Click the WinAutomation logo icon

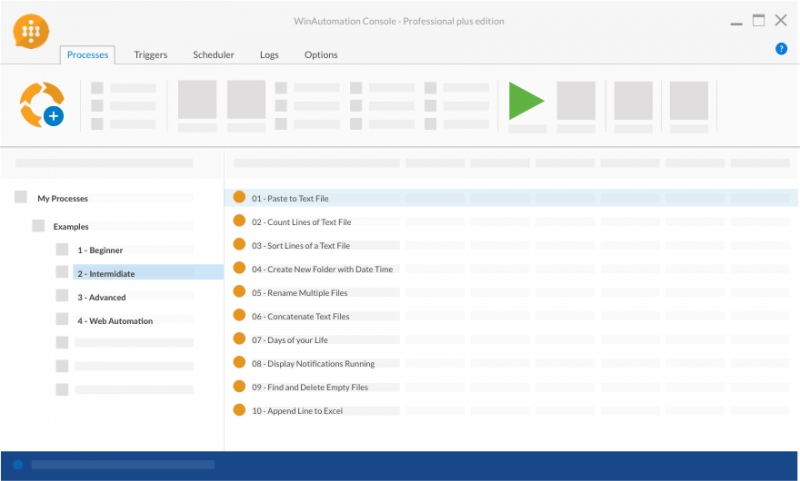(x=31, y=32)
